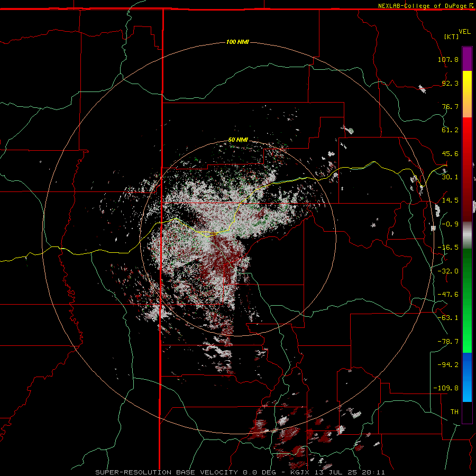Screen dimensions: 476x476
Task: Click the [KT] units label
Action: pyautogui.click(x=452, y=36)
